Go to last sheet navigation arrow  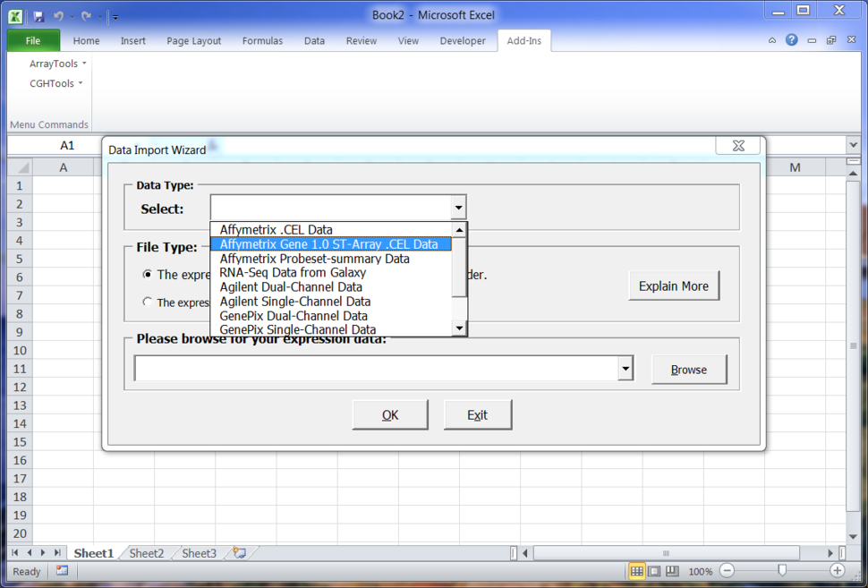tap(57, 552)
